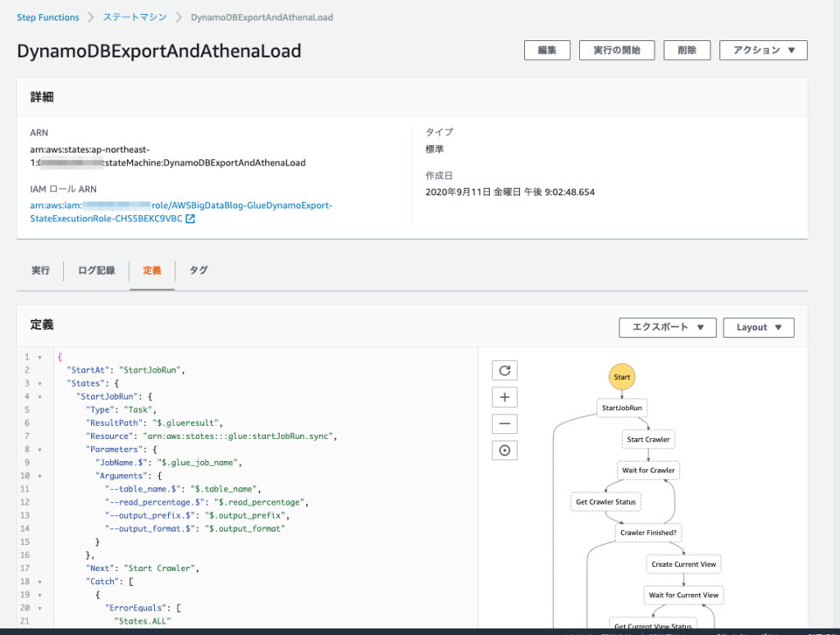Switch to the ログ記録 tab

(x=96, y=270)
